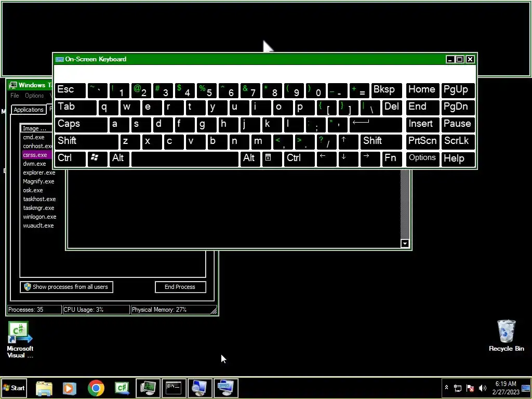
Task: Select Microsoft Visual C# desktop shortcut
Action: [x=20, y=340]
